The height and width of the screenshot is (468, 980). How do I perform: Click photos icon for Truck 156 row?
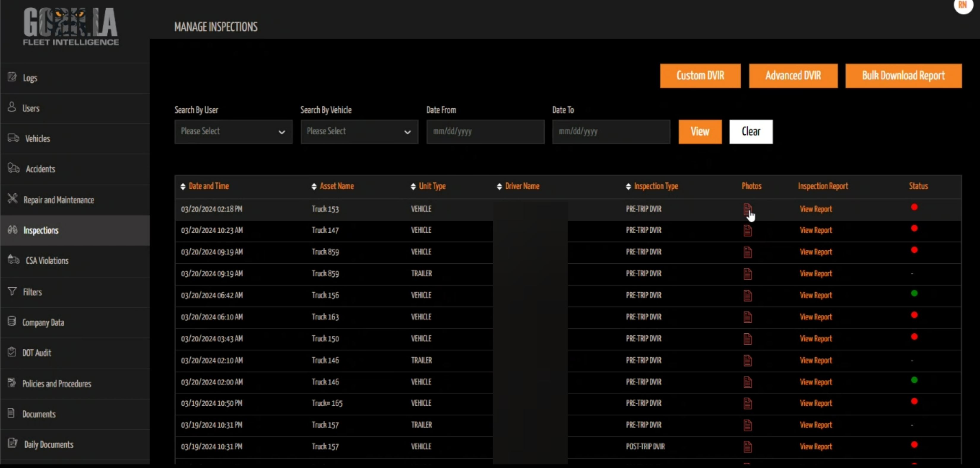pos(747,295)
